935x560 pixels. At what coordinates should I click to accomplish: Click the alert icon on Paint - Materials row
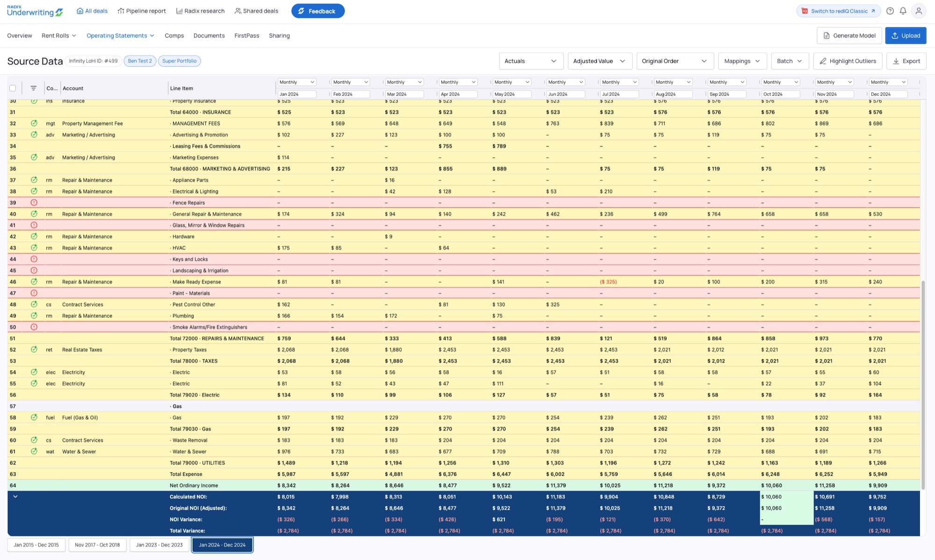[34, 293]
